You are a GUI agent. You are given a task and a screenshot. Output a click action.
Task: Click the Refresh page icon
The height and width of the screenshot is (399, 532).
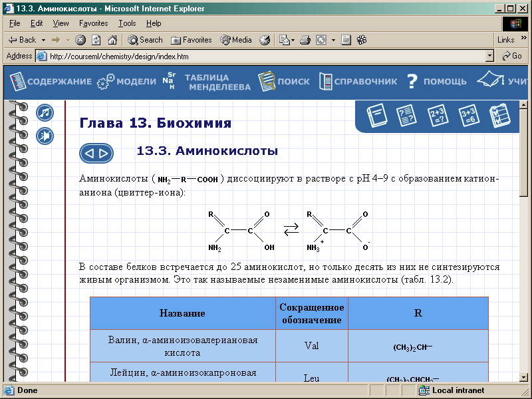coord(96,40)
